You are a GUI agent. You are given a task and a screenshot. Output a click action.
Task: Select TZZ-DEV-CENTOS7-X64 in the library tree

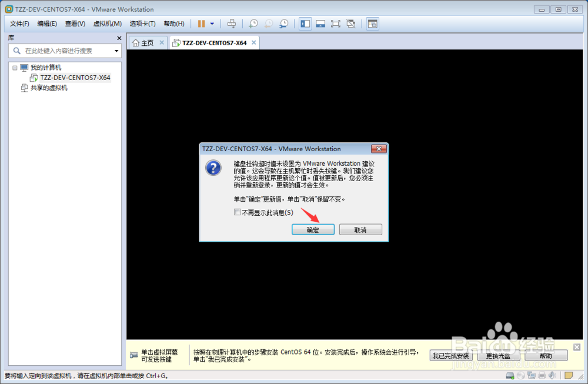pos(75,78)
